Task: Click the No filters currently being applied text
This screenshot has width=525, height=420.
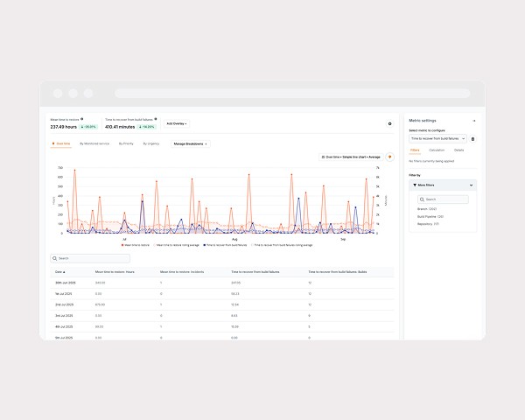Action: point(431,161)
